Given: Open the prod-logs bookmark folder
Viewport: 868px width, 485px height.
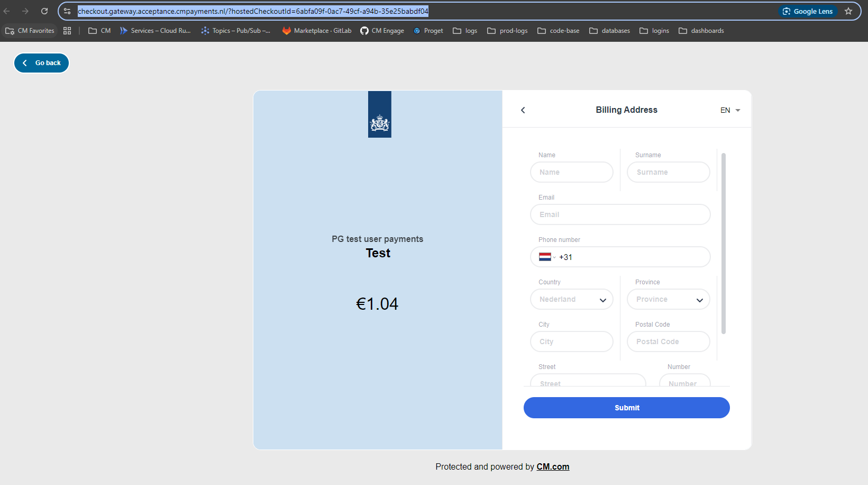Looking at the screenshot, I should coord(507,31).
